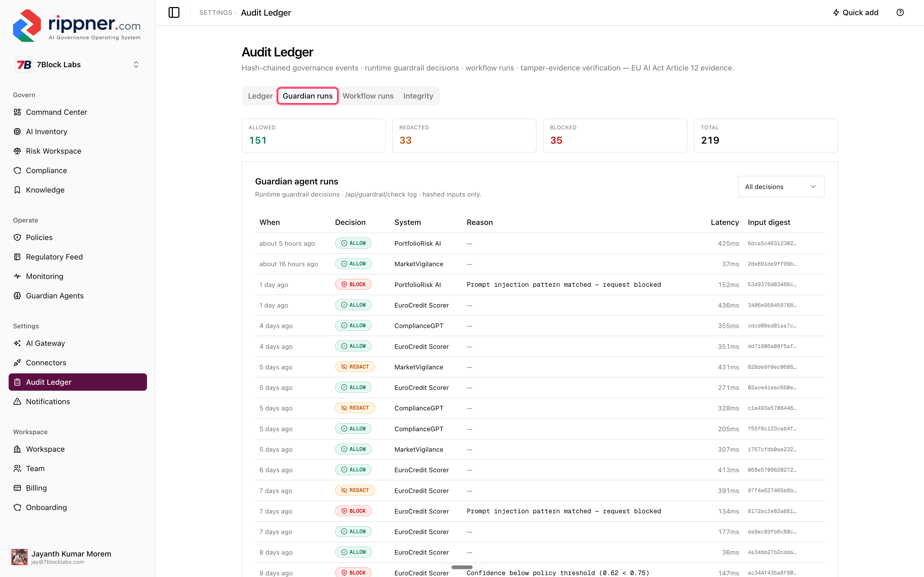The image size is (924, 577).
Task: Click the Input digest column header
Action: tap(769, 222)
